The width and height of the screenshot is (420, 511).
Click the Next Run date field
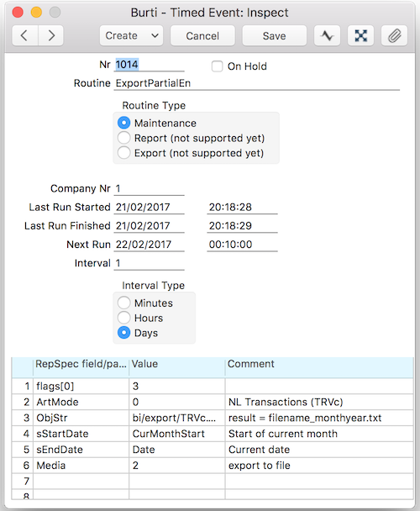coord(149,245)
